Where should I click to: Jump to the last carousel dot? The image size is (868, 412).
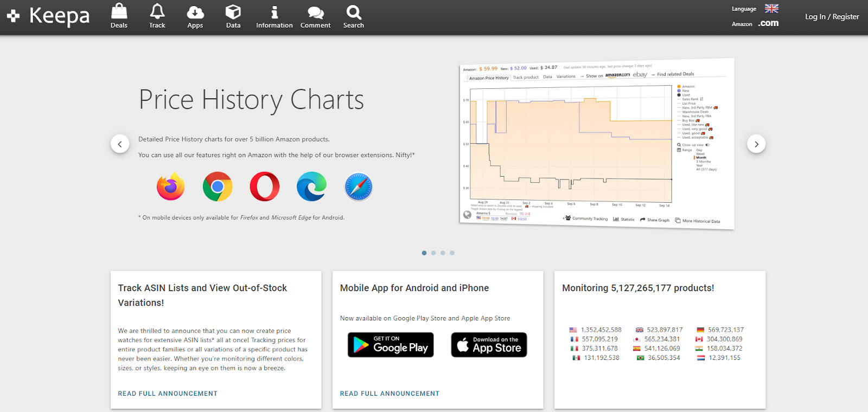tap(452, 253)
